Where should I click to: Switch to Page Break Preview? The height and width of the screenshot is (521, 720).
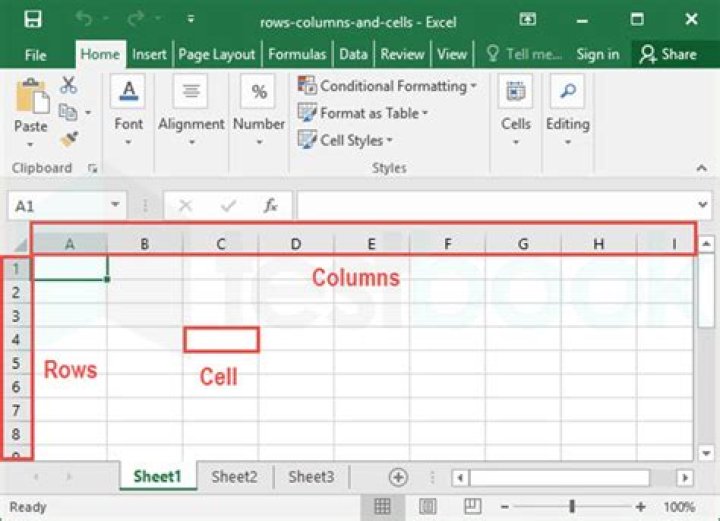click(x=472, y=507)
